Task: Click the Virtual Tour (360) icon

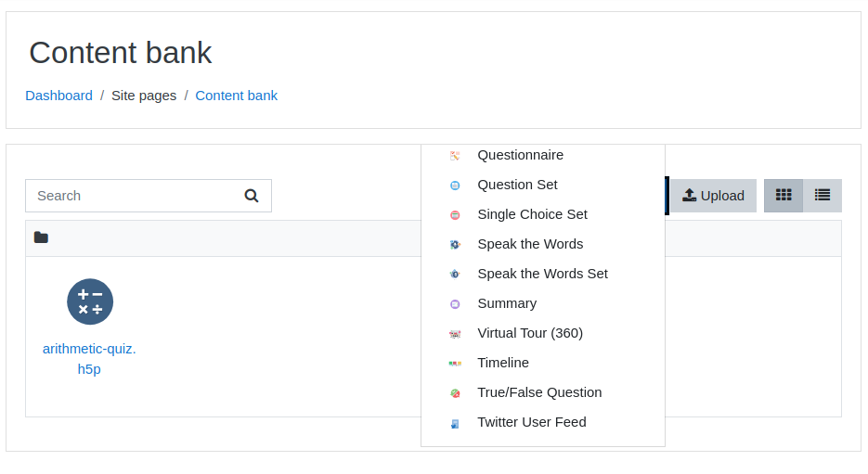Action: (455, 334)
